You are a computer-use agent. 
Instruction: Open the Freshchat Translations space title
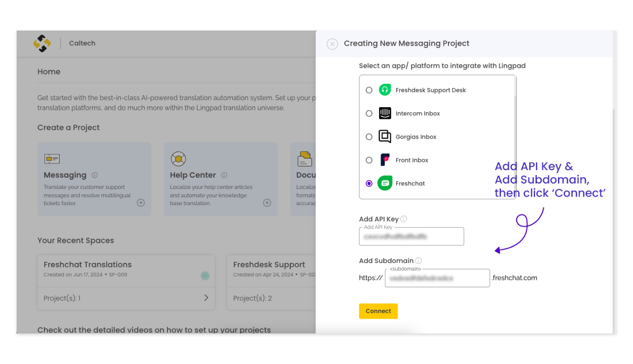pyautogui.click(x=88, y=265)
